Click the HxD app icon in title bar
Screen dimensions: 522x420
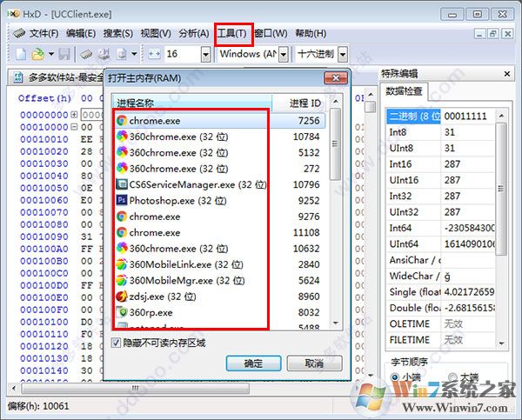(13, 14)
